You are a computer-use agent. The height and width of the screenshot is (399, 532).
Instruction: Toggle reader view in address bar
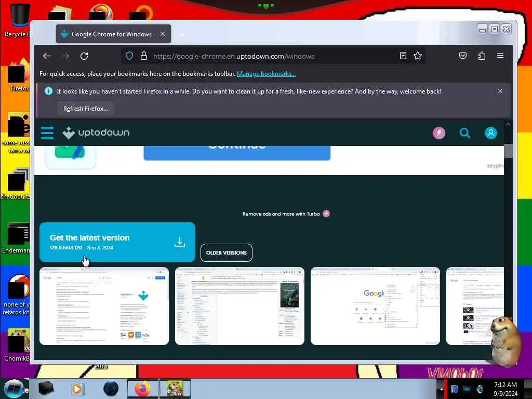pyautogui.click(x=403, y=56)
